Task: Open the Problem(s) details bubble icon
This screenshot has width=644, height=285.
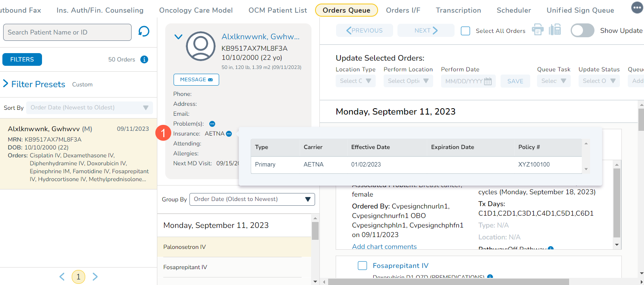Action: coord(212,124)
